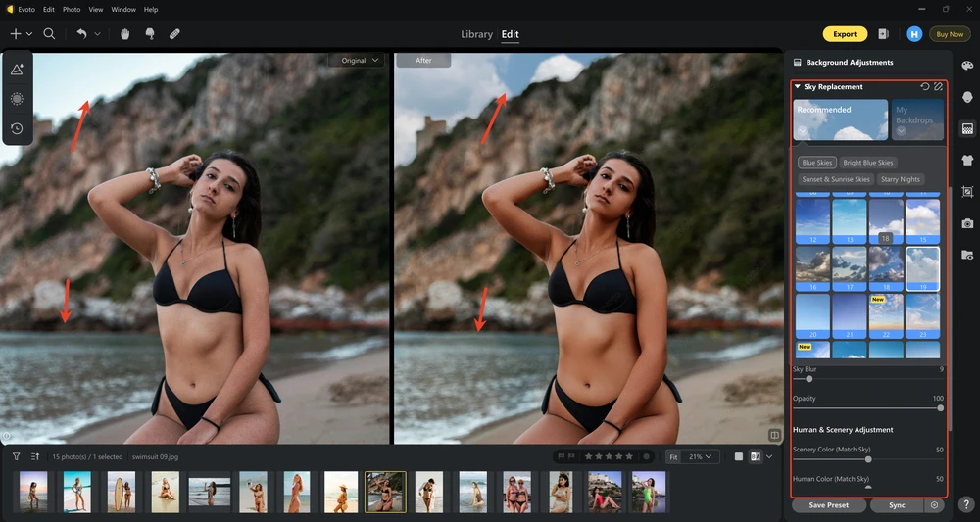Expand the Recommended skies chevron
This screenshot has width=980, height=522.
click(x=802, y=131)
